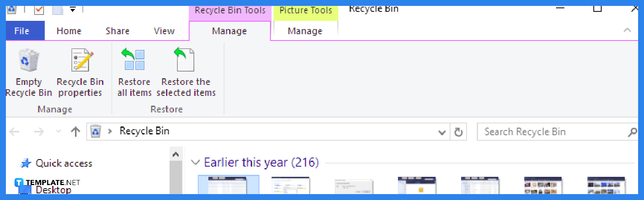Go up one folder level
Viewport: 644px width, 200px height.
[75, 131]
